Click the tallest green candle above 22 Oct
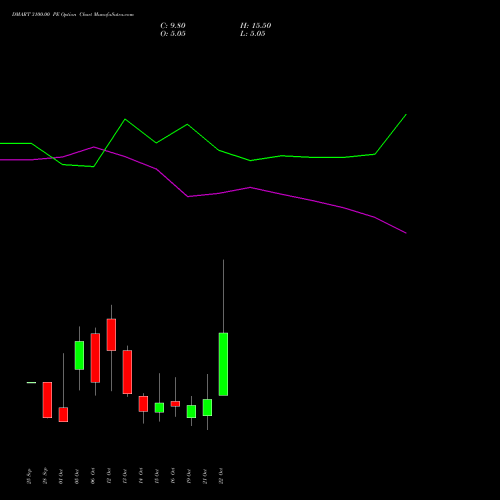Viewport: 500px width, 500px height. click(223, 364)
